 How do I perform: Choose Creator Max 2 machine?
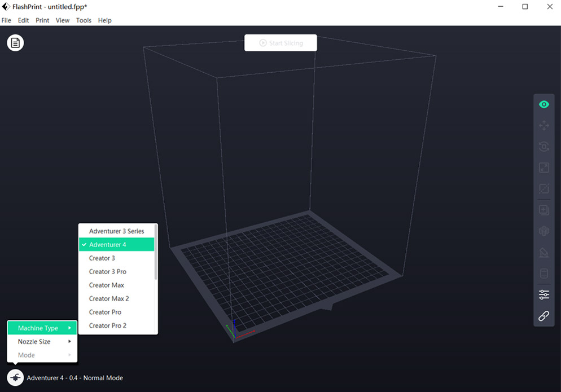click(x=117, y=298)
